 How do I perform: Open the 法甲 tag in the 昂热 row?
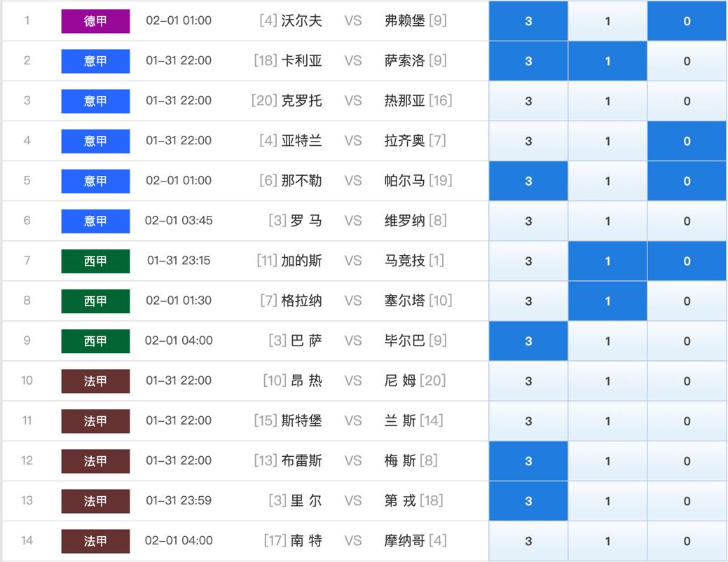click(96, 381)
